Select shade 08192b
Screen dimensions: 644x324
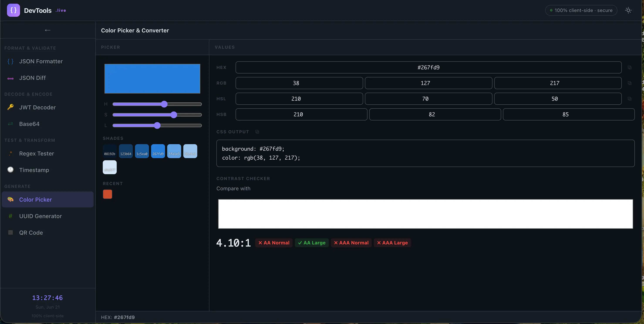(110, 151)
